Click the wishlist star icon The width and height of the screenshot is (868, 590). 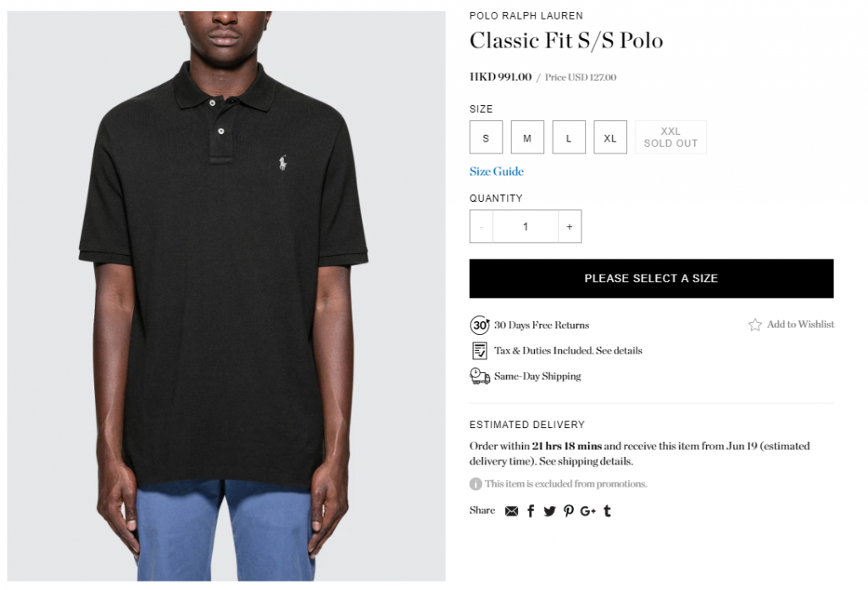(755, 325)
